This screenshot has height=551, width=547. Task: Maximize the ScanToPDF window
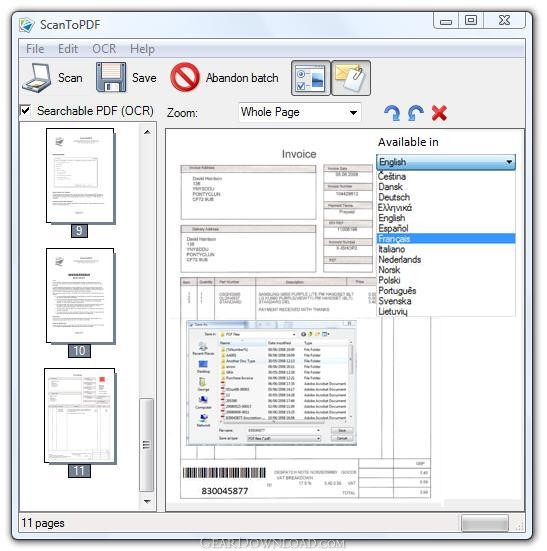(x=471, y=20)
